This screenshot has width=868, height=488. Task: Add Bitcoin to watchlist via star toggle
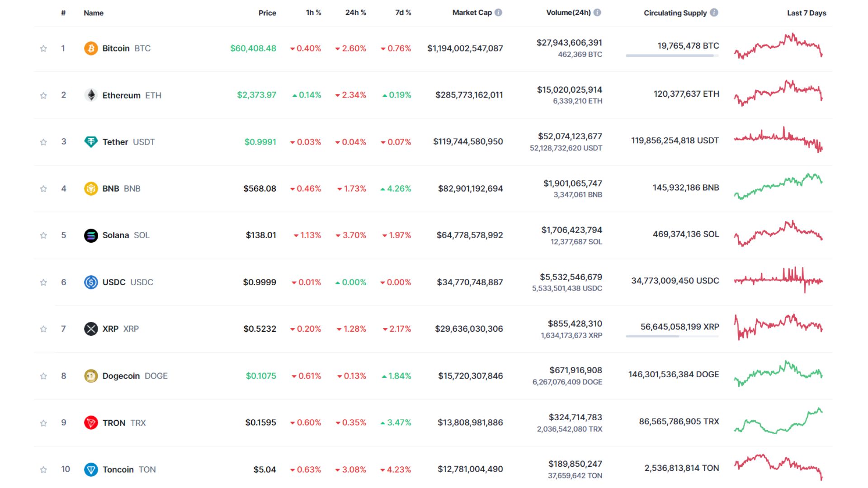pos(43,48)
